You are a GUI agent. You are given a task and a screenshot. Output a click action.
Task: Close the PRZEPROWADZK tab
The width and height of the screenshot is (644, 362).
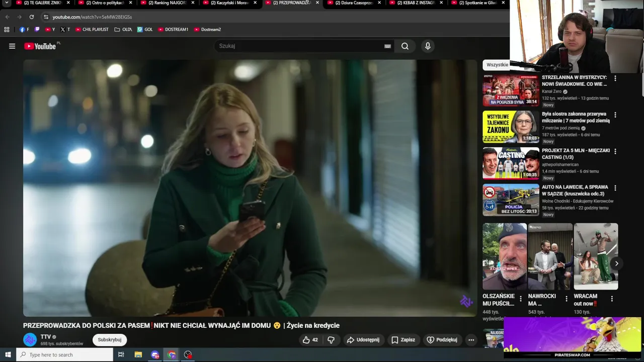[317, 3]
